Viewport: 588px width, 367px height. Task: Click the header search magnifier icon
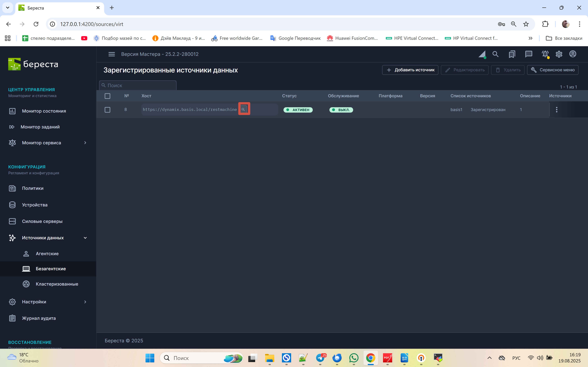[x=495, y=54]
